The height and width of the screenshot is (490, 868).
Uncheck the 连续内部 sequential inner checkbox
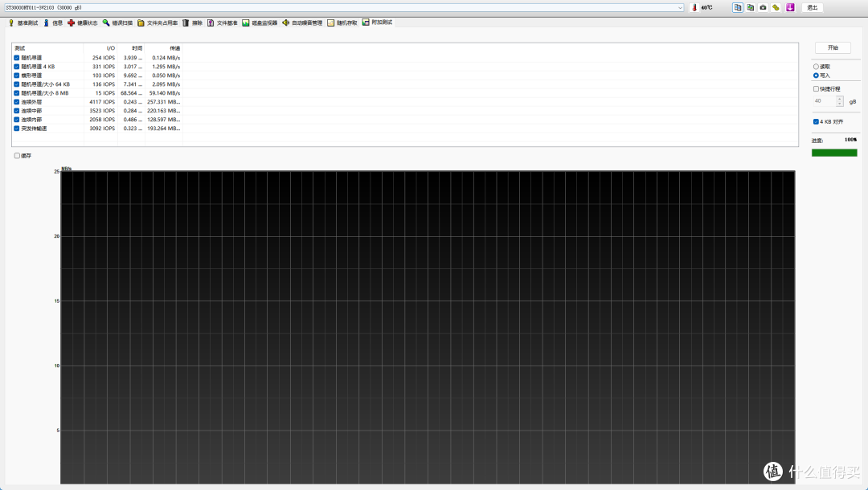coord(17,120)
